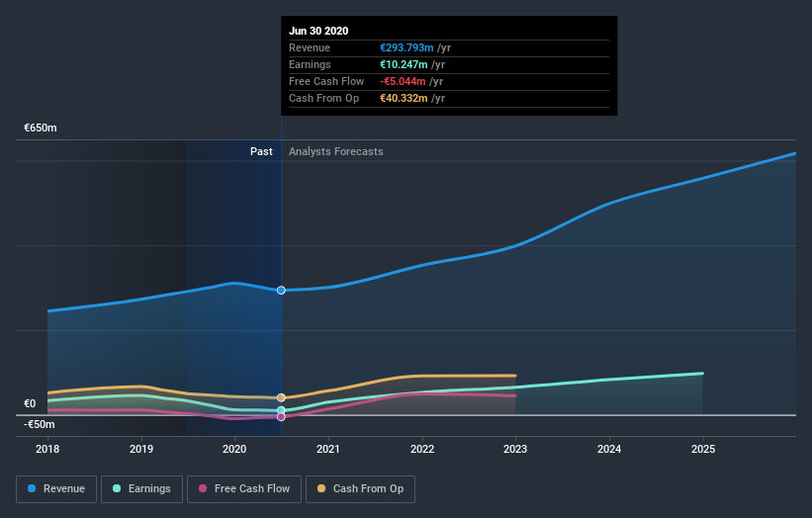Click the pink Free Cash Flow data point

pyautogui.click(x=281, y=416)
